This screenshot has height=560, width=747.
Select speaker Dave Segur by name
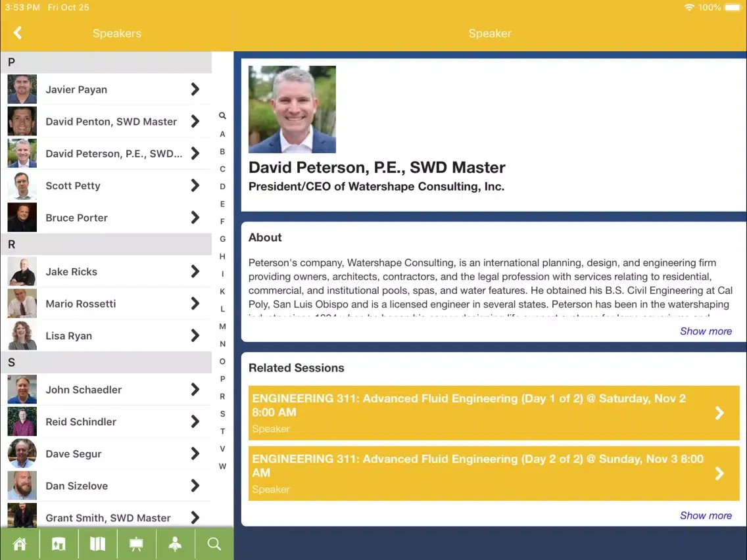[74, 454]
